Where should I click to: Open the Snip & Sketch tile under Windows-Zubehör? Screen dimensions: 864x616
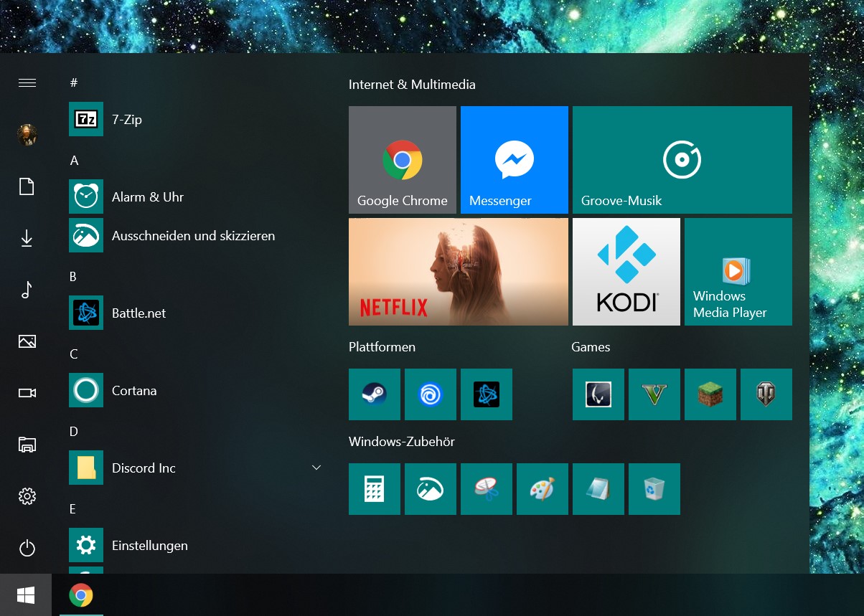coord(431,489)
